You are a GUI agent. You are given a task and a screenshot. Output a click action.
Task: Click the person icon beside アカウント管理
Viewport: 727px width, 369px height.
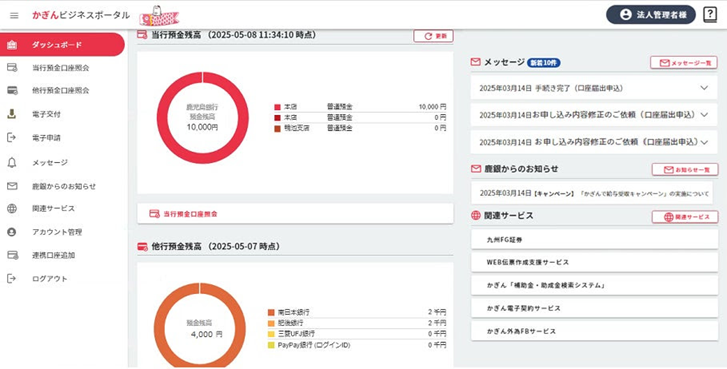click(12, 232)
